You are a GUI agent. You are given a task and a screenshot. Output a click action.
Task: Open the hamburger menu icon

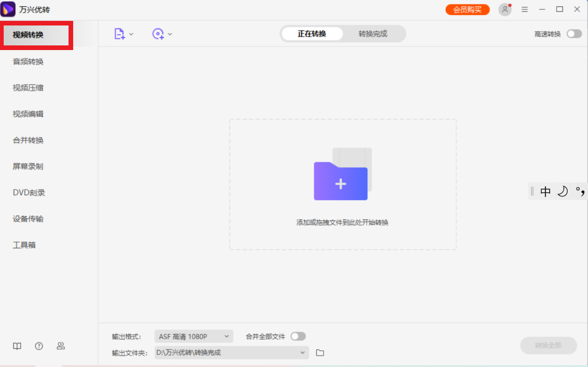pos(525,9)
